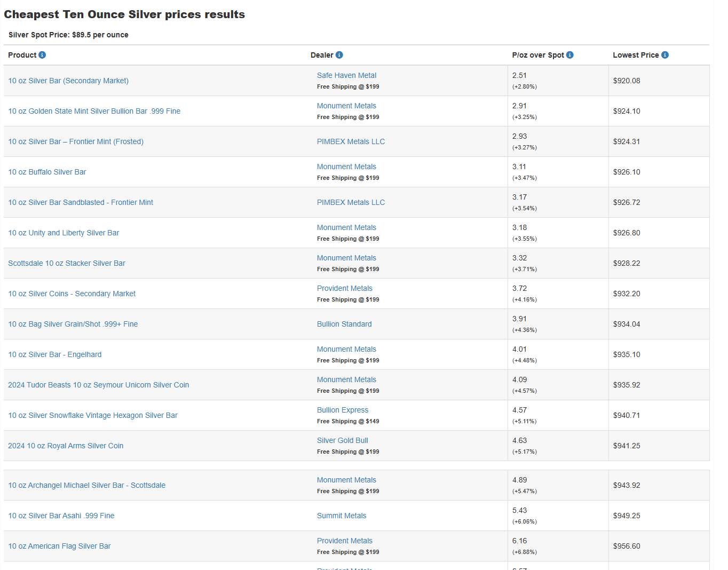The image size is (728, 570).
Task: Click info icon beside P/oz over Spot
Action: pos(570,55)
